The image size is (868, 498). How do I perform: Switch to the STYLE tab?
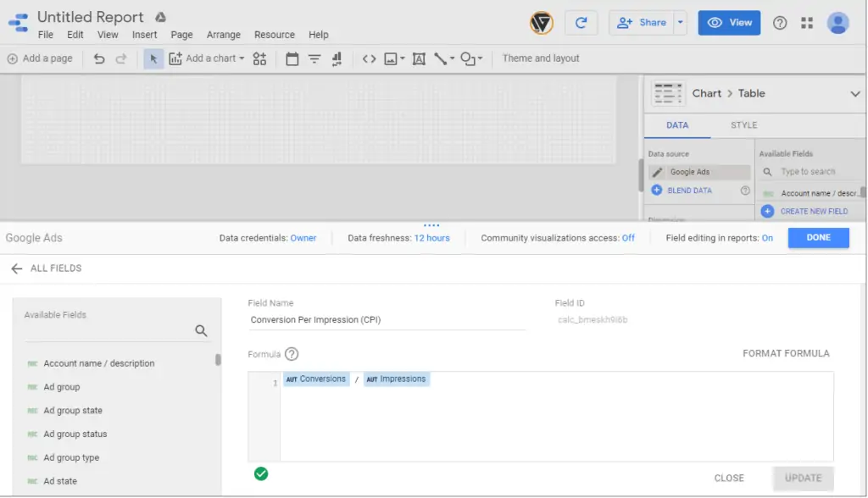click(x=743, y=124)
